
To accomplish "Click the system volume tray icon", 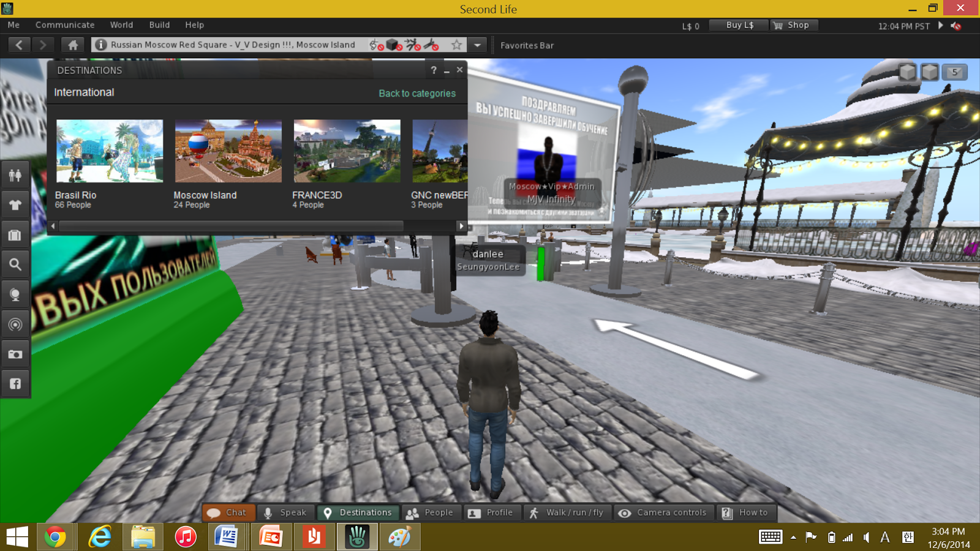I will click(866, 538).
